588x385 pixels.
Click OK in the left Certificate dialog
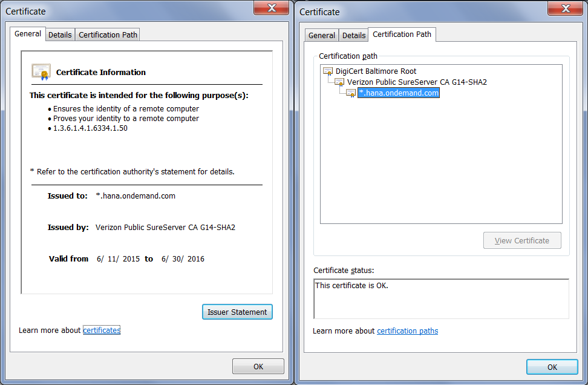point(258,366)
